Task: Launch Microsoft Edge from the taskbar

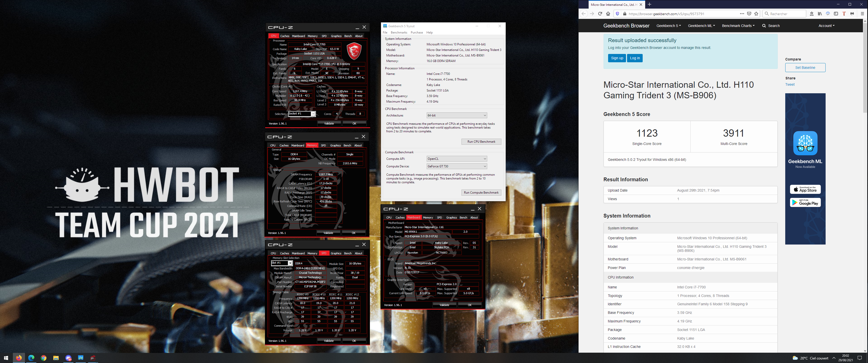Action: click(x=31, y=358)
